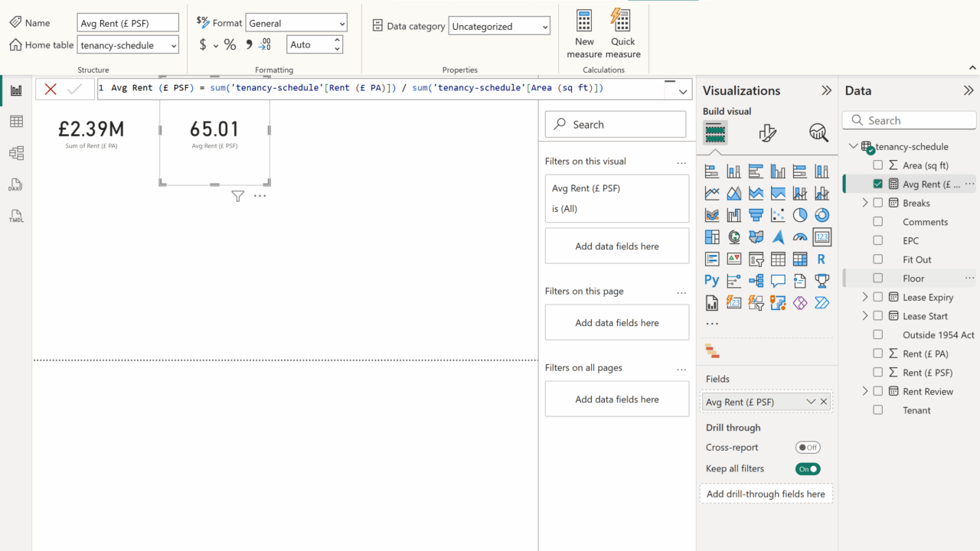Open the Model view in sidebar
980x551 pixels.
16,153
